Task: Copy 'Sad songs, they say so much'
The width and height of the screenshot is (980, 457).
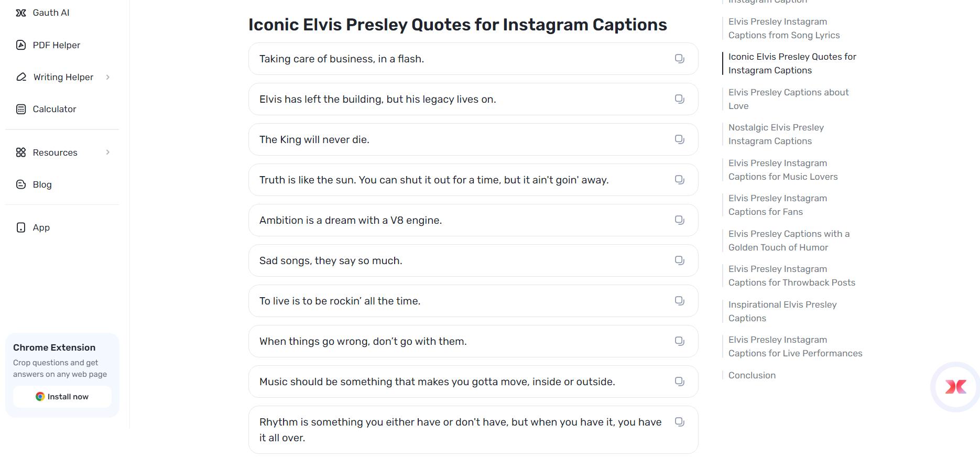Action: pyautogui.click(x=680, y=260)
